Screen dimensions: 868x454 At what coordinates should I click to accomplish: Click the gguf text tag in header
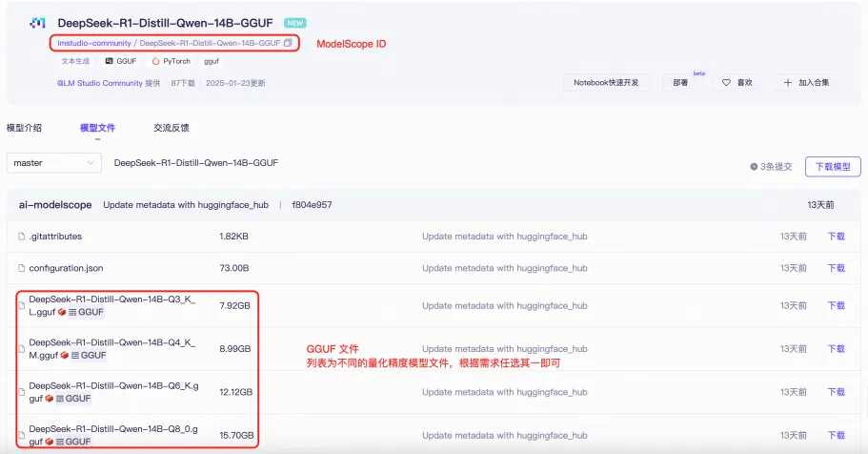click(212, 62)
